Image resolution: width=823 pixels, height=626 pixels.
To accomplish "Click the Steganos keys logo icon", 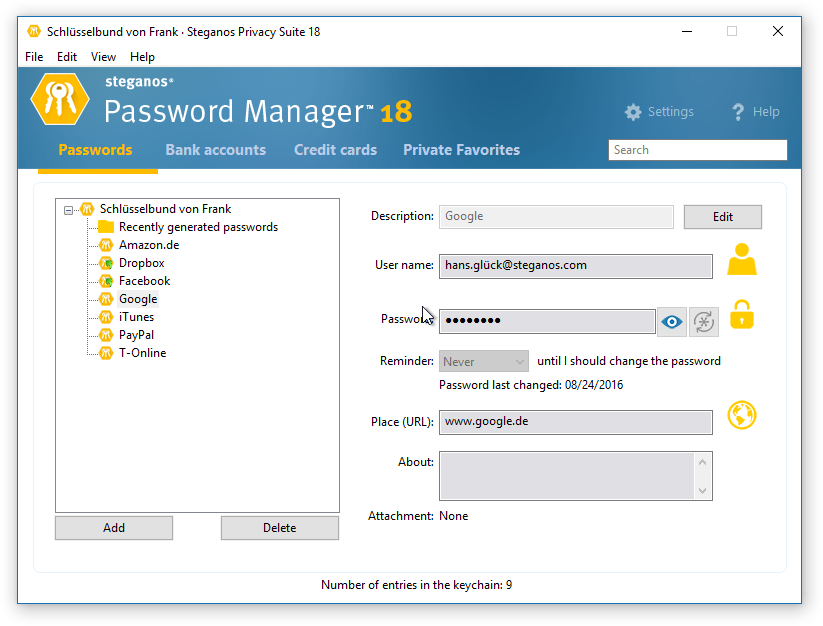I will point(60,97).
